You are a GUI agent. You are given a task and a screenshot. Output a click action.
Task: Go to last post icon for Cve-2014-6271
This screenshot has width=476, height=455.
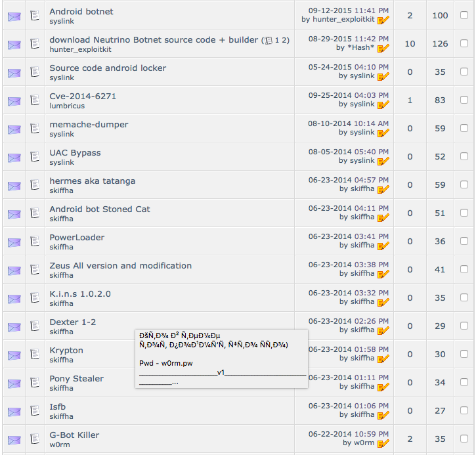pos(383,104)
